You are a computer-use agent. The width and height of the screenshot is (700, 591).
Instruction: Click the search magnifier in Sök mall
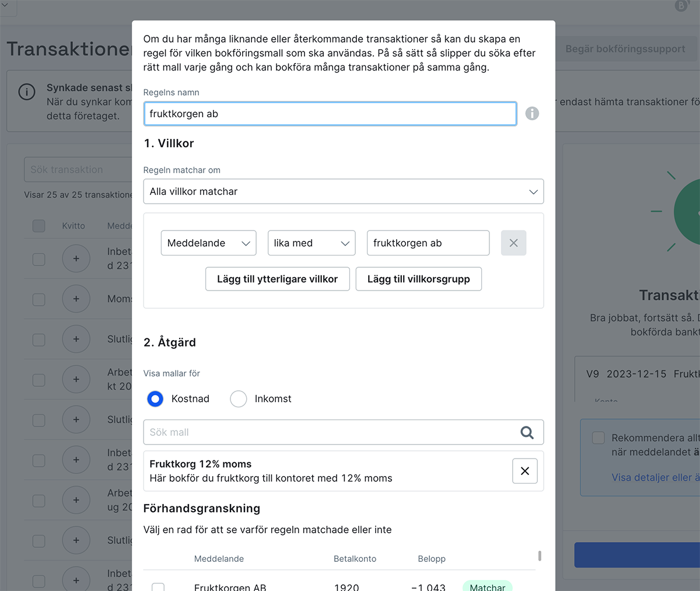tap(527, 432)
